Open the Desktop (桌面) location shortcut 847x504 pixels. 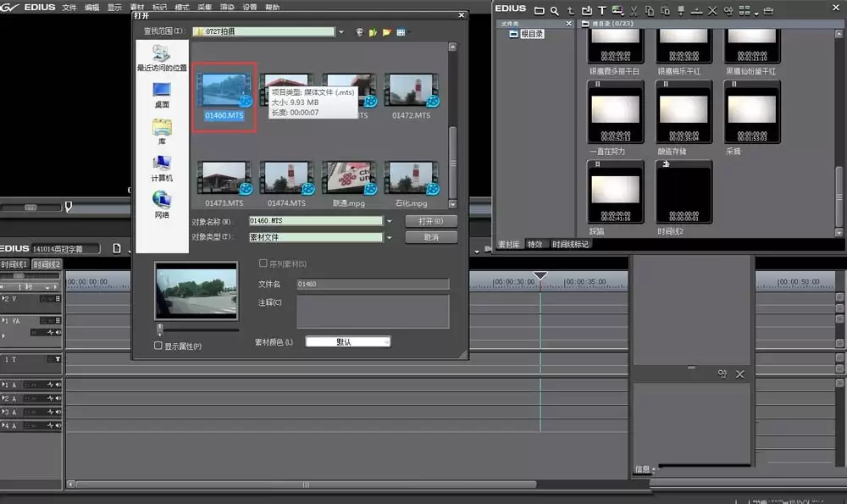162,95
